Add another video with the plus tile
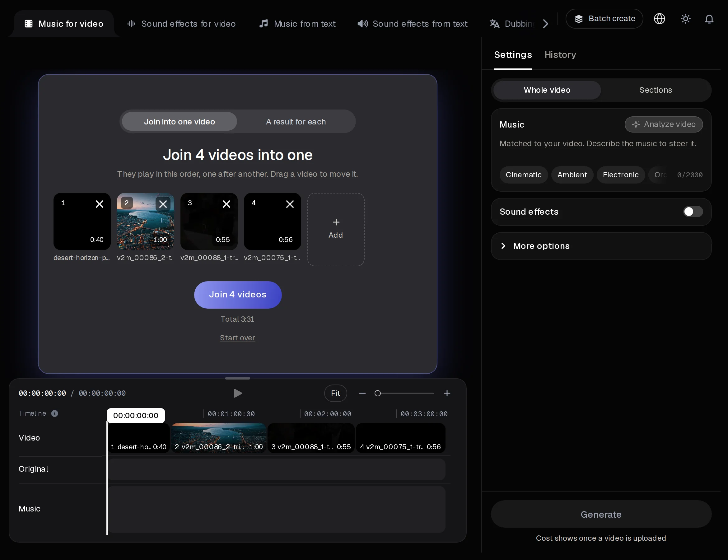 point(336,229)
